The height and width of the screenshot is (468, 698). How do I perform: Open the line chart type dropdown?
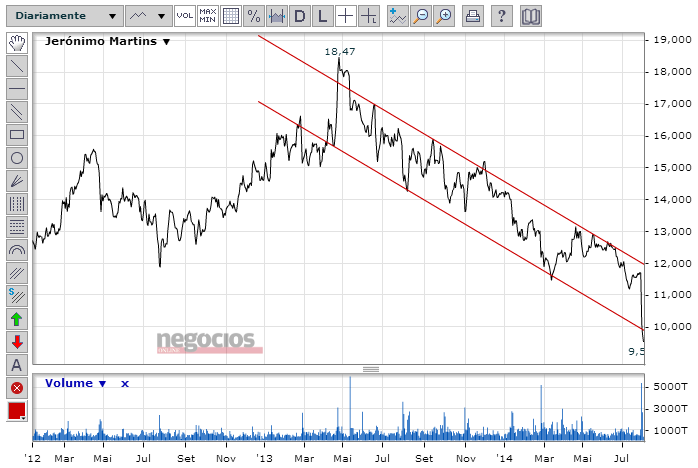pos(149,16)
